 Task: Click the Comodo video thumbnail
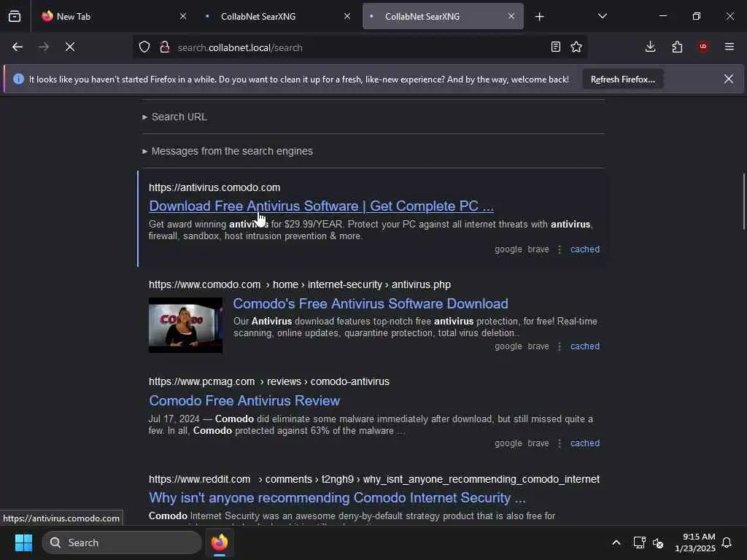tap(185, 325)
